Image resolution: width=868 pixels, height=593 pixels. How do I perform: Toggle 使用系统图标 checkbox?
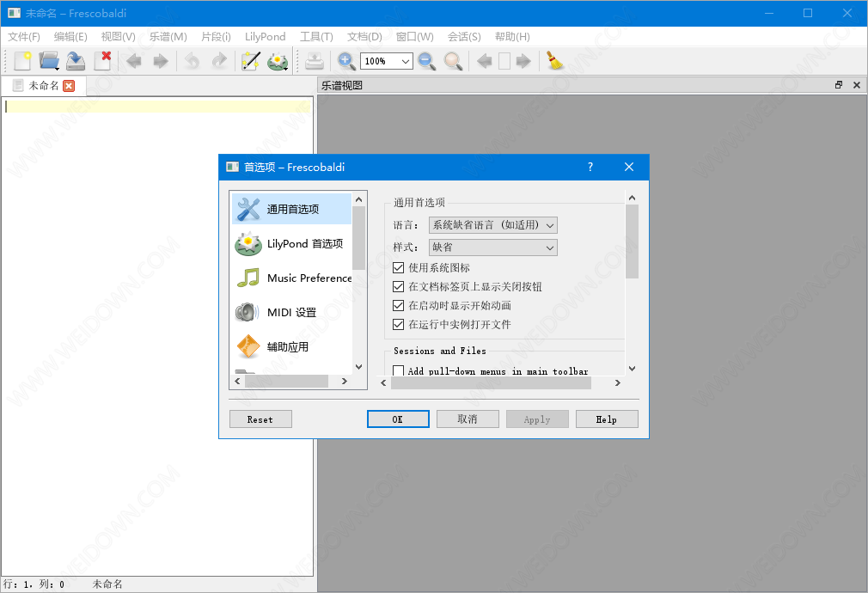click(x=398, y=268)
